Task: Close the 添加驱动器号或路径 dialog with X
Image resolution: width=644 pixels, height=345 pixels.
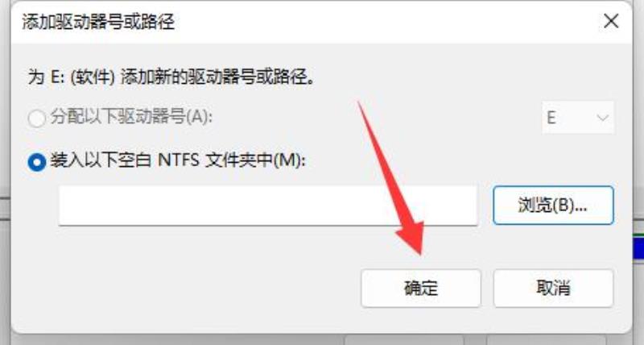Action: tap(611, 21)
